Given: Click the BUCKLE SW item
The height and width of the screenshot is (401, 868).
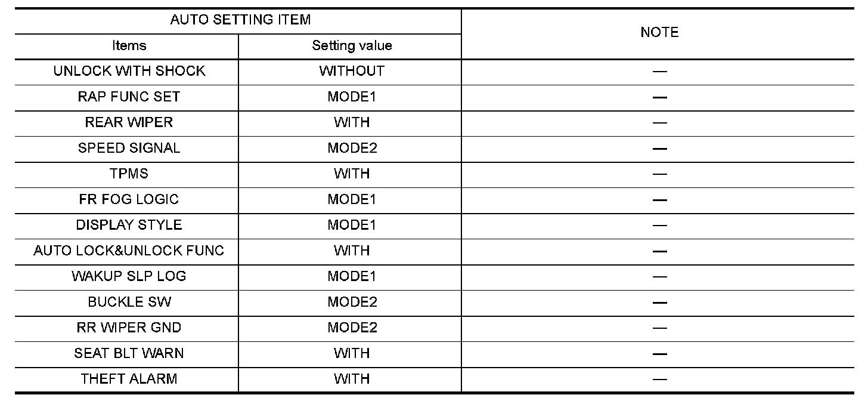Looking at the screenshot, I should coord(129,302).
